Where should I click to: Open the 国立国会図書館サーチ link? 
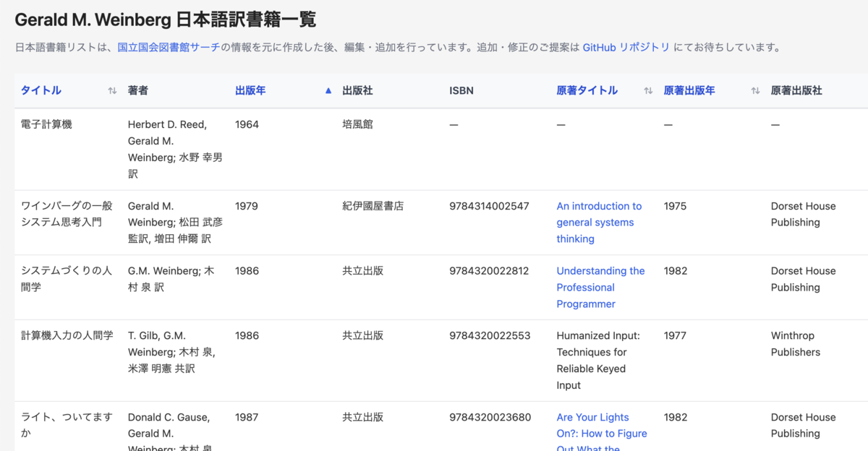[x=169, y=48]
